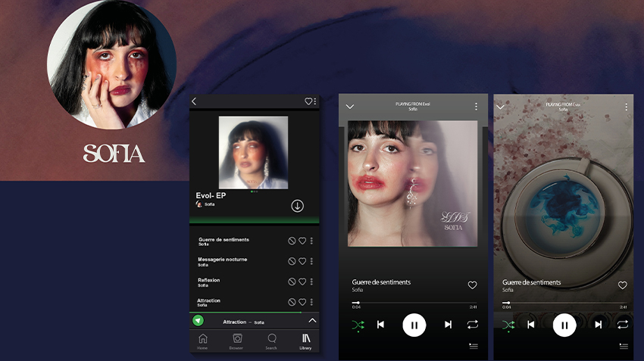This screenshot has width=644, height=361.
Task: Collapse the middle now playing screen
Action: [x=350, y=107]
